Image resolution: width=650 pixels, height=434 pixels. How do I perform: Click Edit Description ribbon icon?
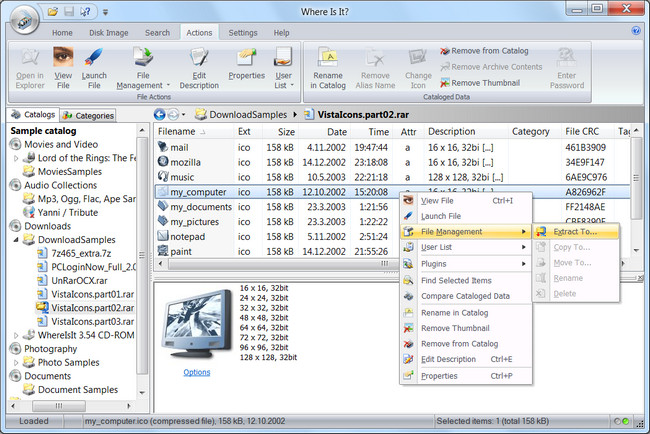click(199, 57)
